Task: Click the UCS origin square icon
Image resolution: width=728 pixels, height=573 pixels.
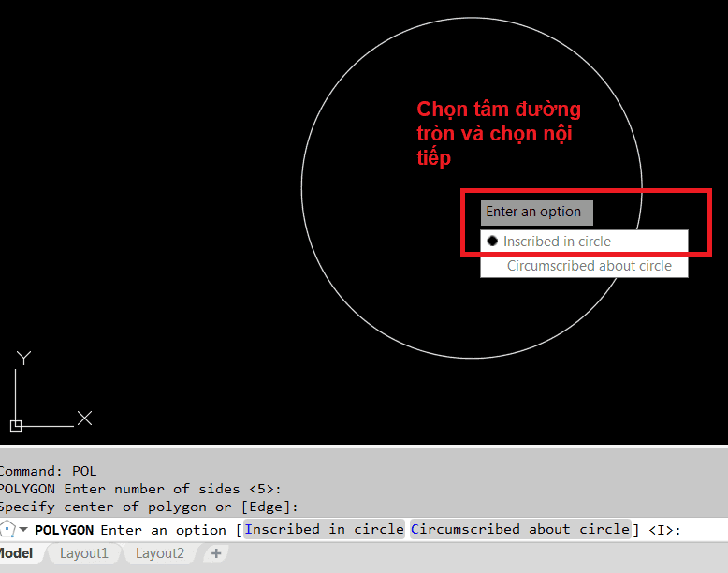Action: coord(16,426)
